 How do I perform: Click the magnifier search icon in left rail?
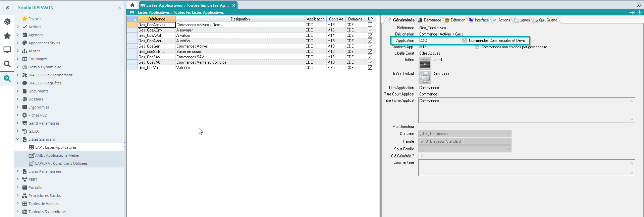pos(7,64)
